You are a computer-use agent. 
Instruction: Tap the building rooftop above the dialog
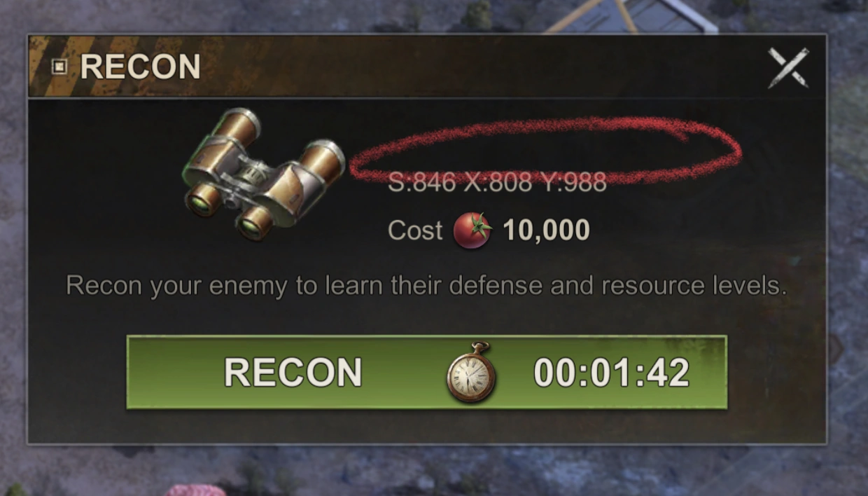(x=630, y=16)
